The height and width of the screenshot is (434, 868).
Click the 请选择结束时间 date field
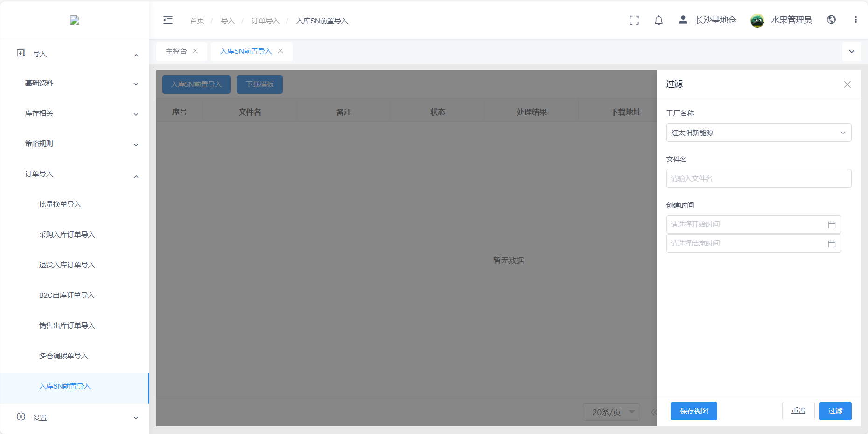point(754,244)
